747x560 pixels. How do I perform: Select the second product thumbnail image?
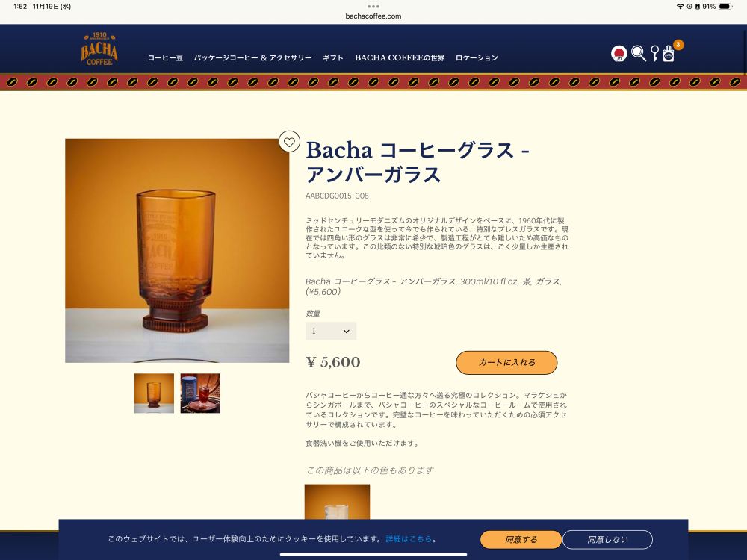pyautogui.click(x=200, y=393)
